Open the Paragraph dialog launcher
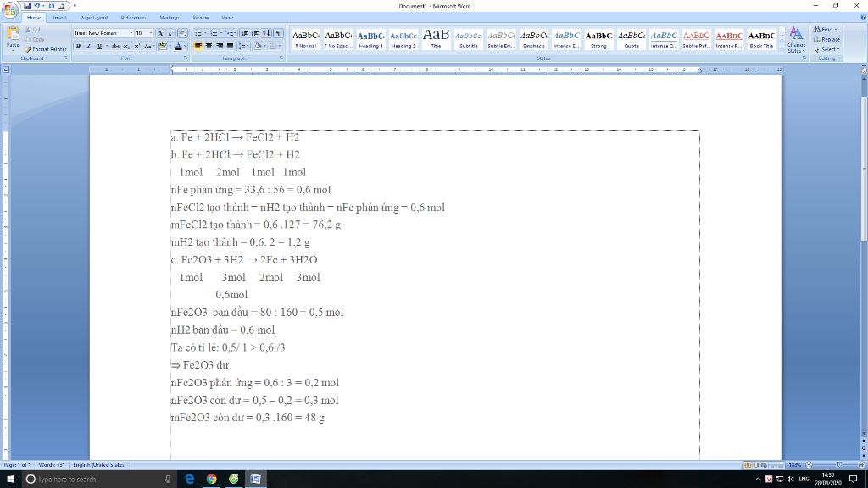This screenshot has width=868, height=488. tap(281, 58)
